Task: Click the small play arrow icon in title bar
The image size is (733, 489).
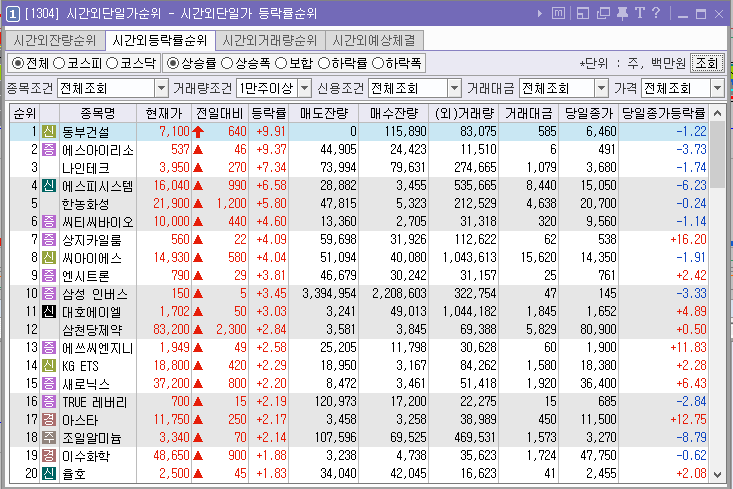Action: 540,14
